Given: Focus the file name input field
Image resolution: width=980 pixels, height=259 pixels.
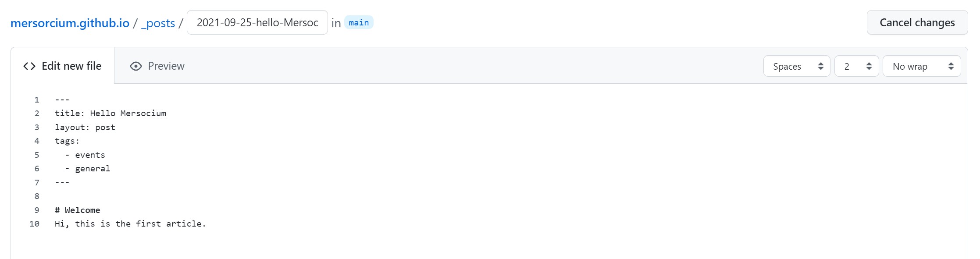Looking at the screenshot, I should pos(257,22).
